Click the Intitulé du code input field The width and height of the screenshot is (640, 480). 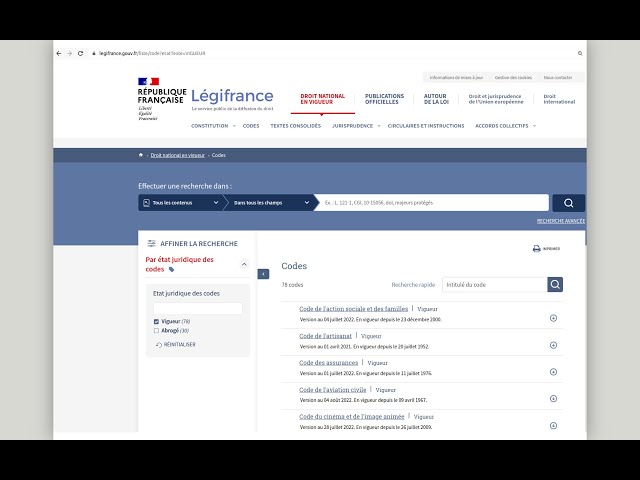494,285
